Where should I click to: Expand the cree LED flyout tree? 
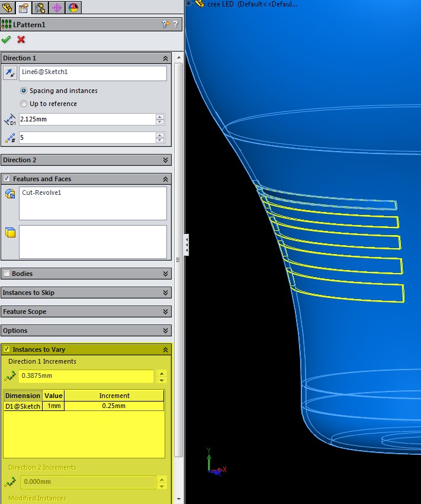(189, 4)
